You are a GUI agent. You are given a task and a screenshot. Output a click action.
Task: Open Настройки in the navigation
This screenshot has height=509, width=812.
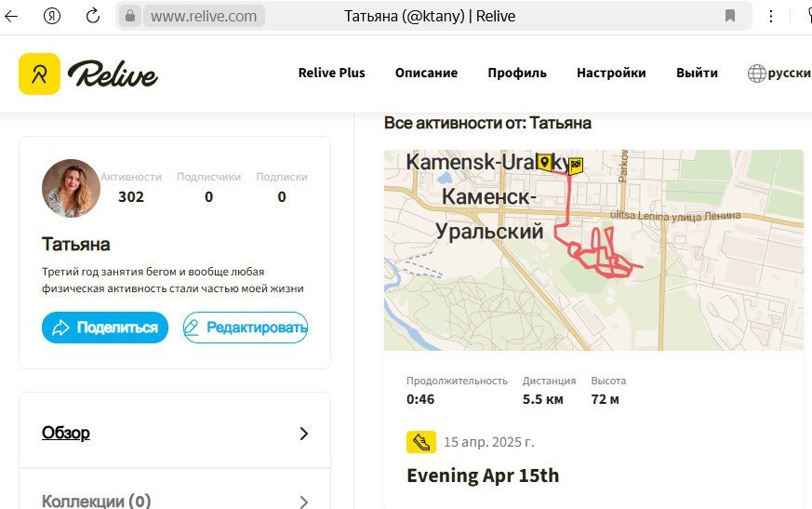pos(611,74)
